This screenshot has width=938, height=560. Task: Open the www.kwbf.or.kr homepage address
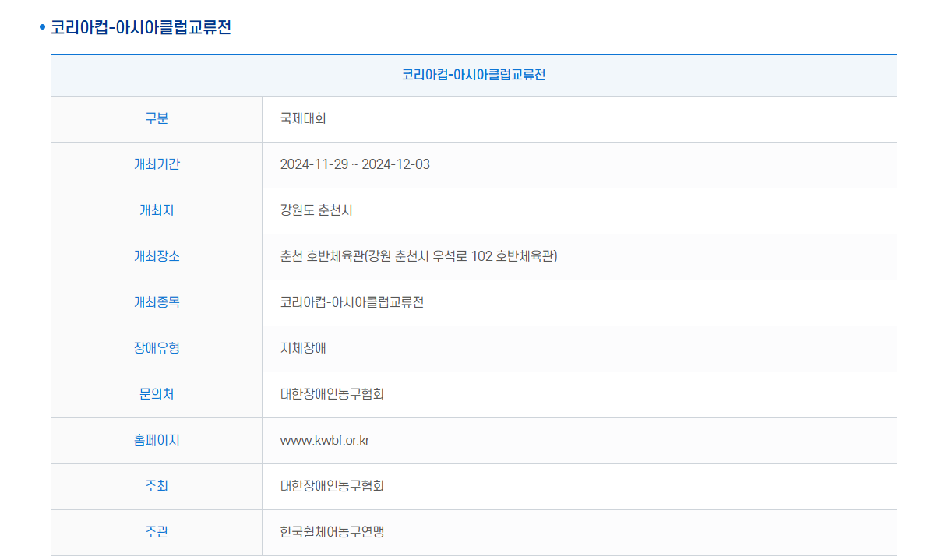point(325,440)
